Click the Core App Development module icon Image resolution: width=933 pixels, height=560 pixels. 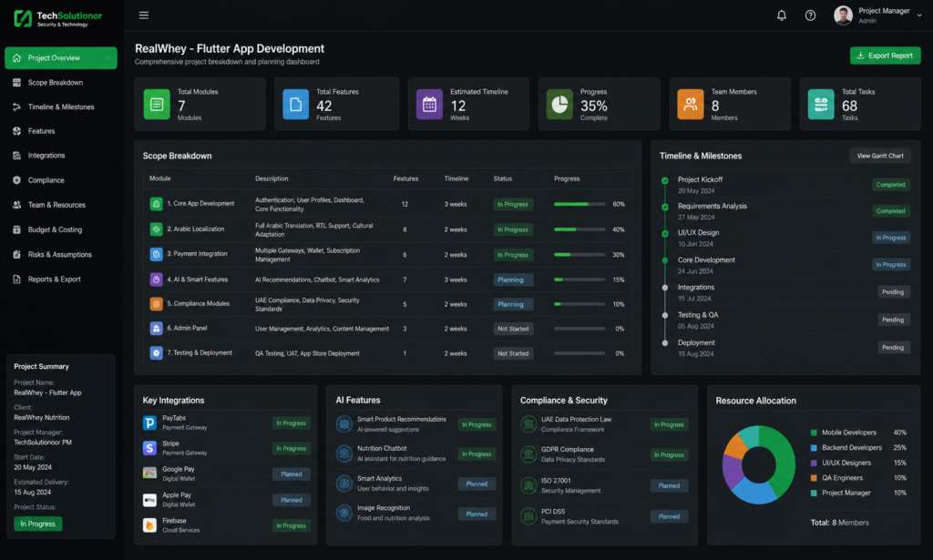click(x=156, y=204)
